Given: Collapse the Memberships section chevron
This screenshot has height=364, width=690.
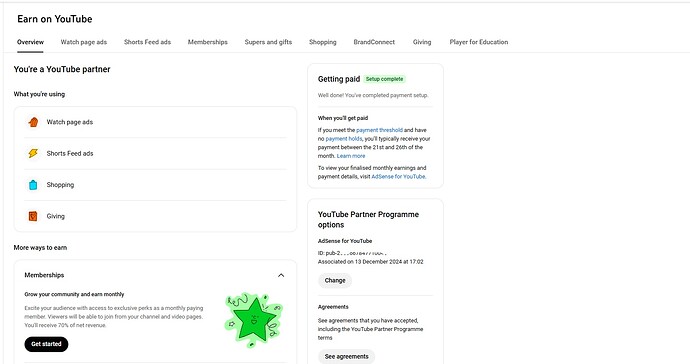Looking at the screenshot, I should pyautogui.click(x=281, y=275).
